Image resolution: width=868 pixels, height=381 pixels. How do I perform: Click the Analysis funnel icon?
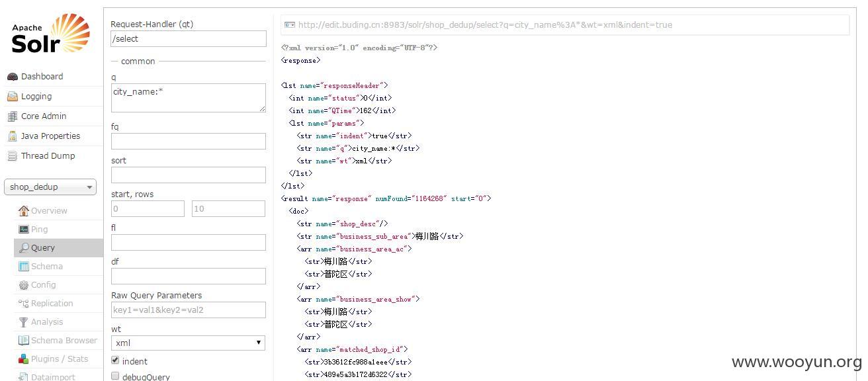click(24, 322)
